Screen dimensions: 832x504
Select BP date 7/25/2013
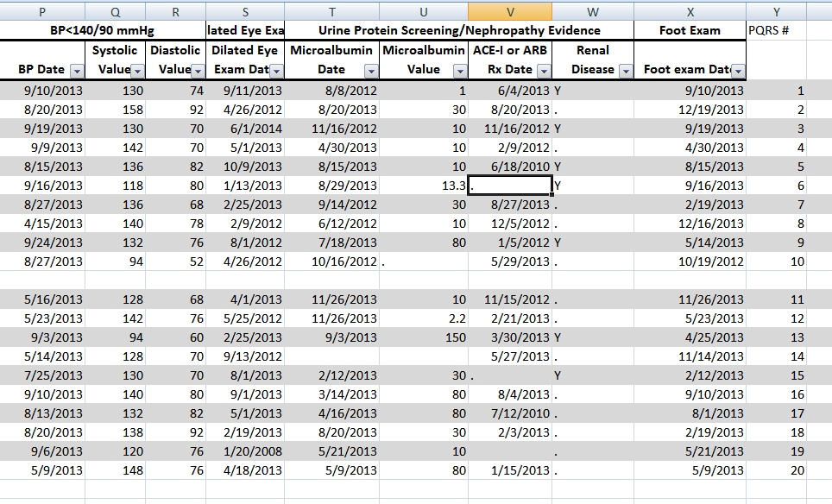(x=42, y=375)
